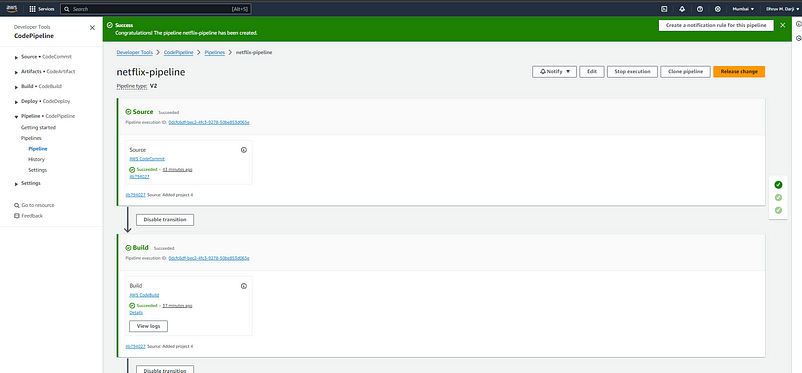Click the netflix-pipeline page title

(151, 72)
